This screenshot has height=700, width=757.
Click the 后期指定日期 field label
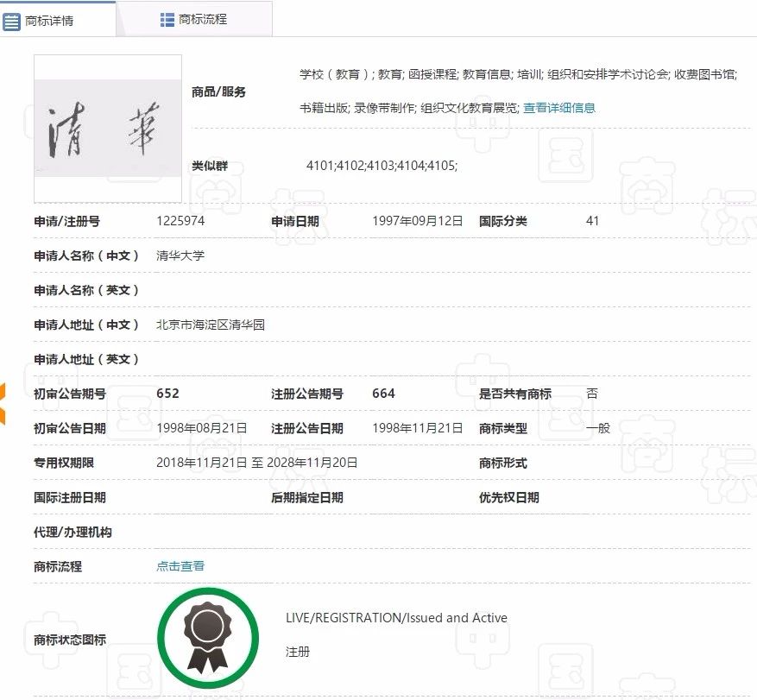coord(307,498)
